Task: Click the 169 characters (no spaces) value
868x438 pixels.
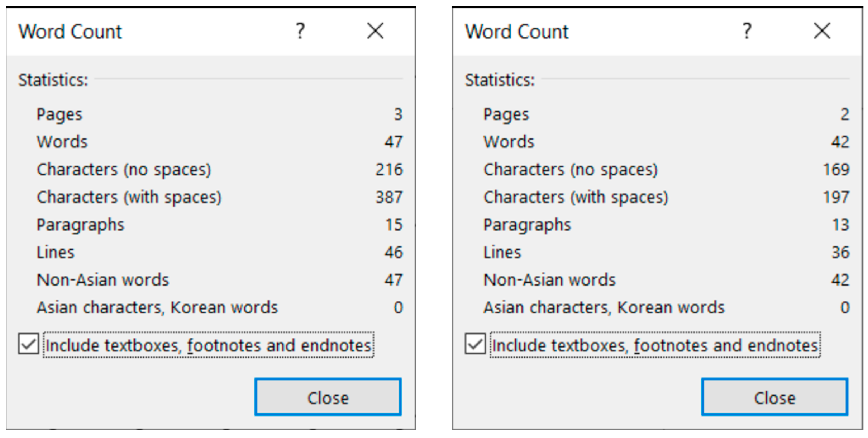Action: click(836, 169)
